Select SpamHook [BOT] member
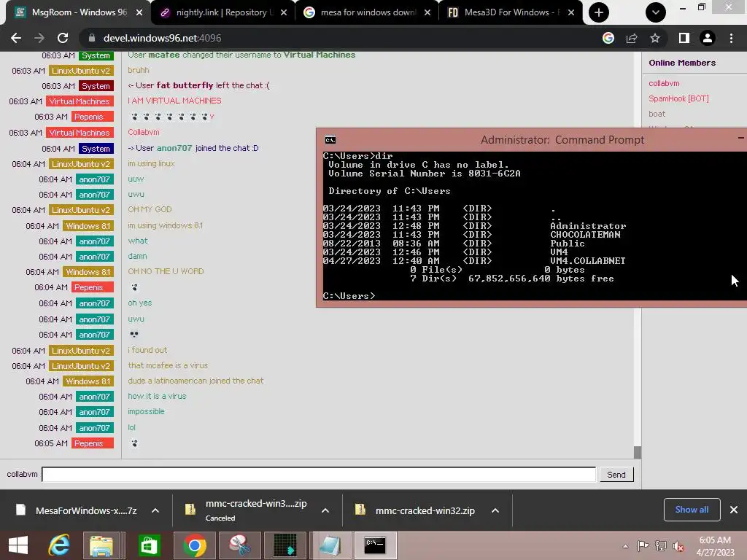The height and width of the screenshot is (560, 747). point(678,98)
